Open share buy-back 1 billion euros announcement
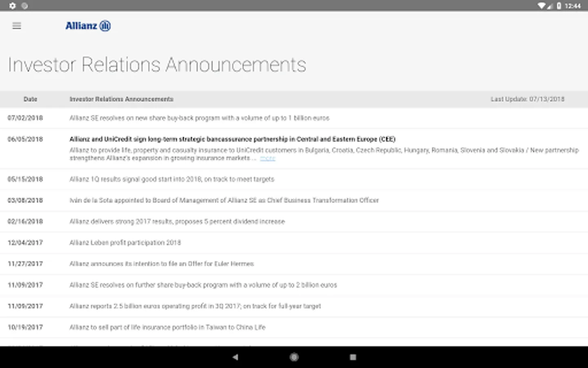This screenshot has height=368, width=588. [199, 118]
